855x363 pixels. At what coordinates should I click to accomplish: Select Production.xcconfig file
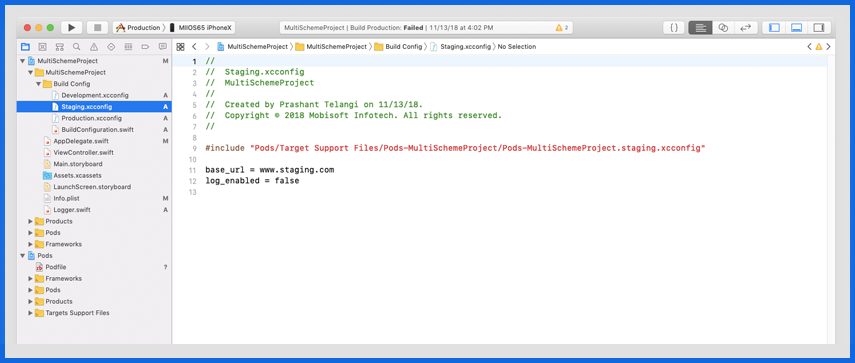[x=94, y=118]
